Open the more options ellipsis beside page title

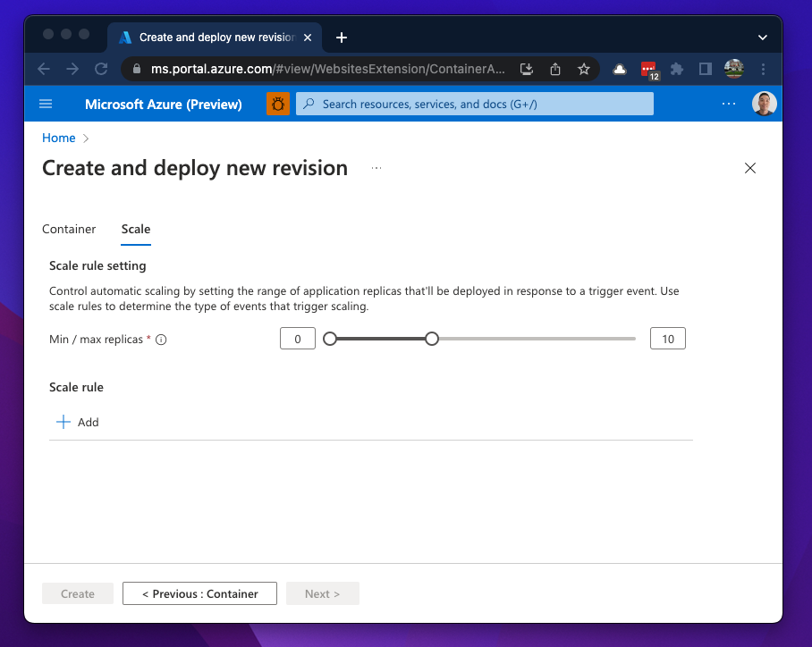[376, 168]
